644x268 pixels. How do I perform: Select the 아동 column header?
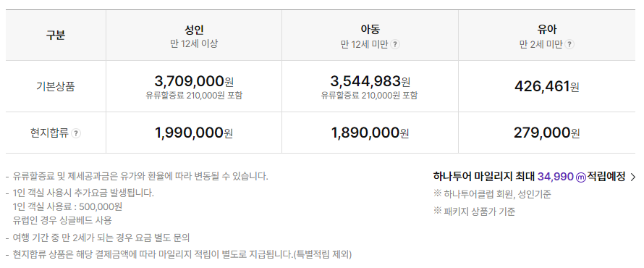click(370, 35)
